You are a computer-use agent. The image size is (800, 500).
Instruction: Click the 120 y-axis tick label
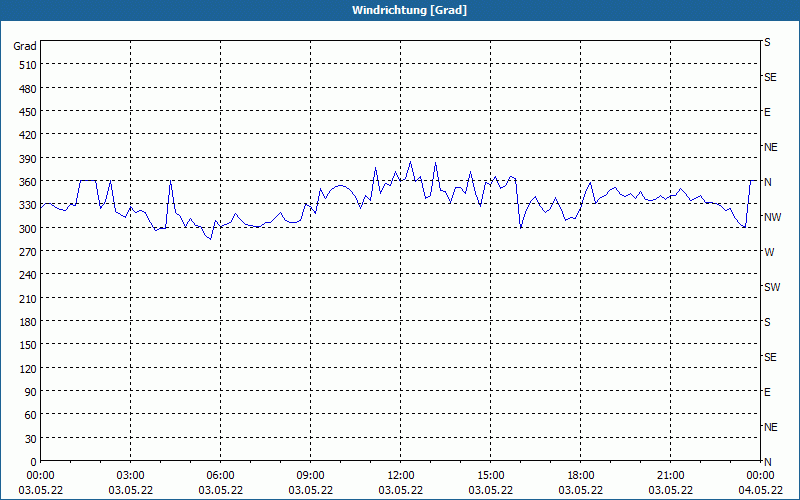point(28,369)
